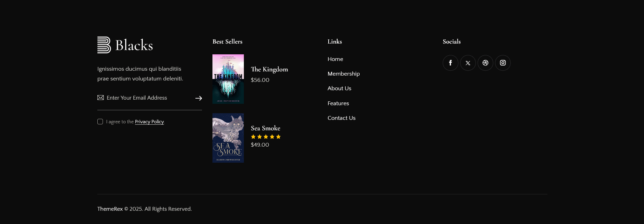Open the Instagram social icon

coord(503,63)
